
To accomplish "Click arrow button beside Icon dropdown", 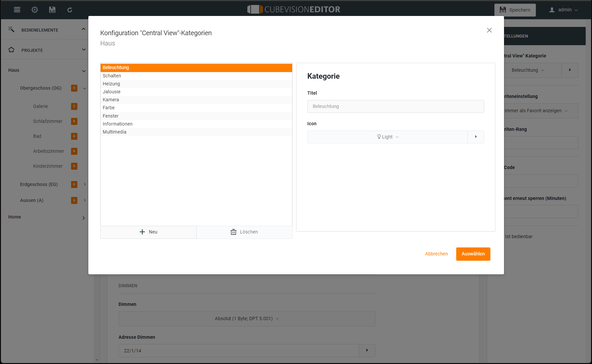I will click(x=476, y=137).
